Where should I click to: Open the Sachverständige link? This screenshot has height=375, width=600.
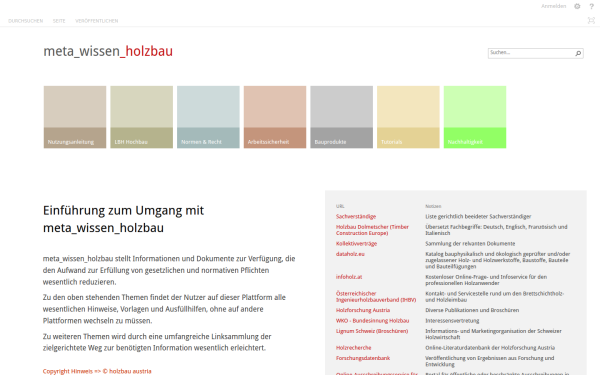click(x=356, y=217)
